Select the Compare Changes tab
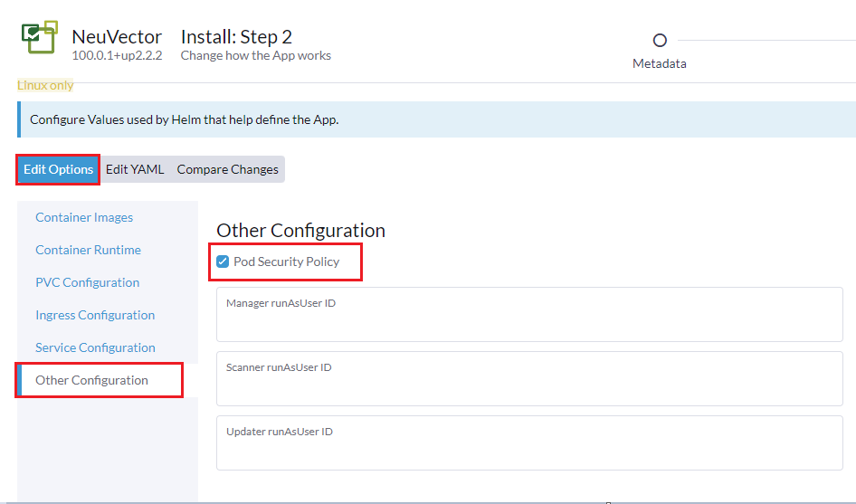This screenshot has height=504, width=856. pyautogui.click(x=227, y=169)
